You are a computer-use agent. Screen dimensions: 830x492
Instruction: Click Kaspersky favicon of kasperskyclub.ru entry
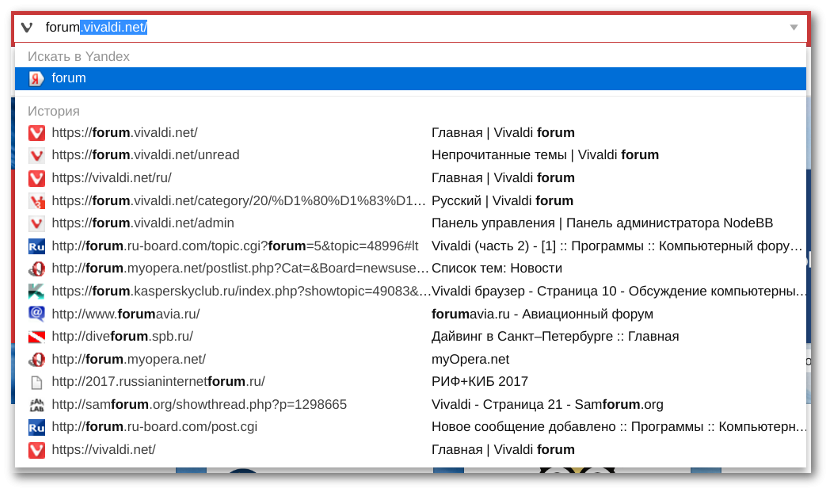[x=36, y=291]
